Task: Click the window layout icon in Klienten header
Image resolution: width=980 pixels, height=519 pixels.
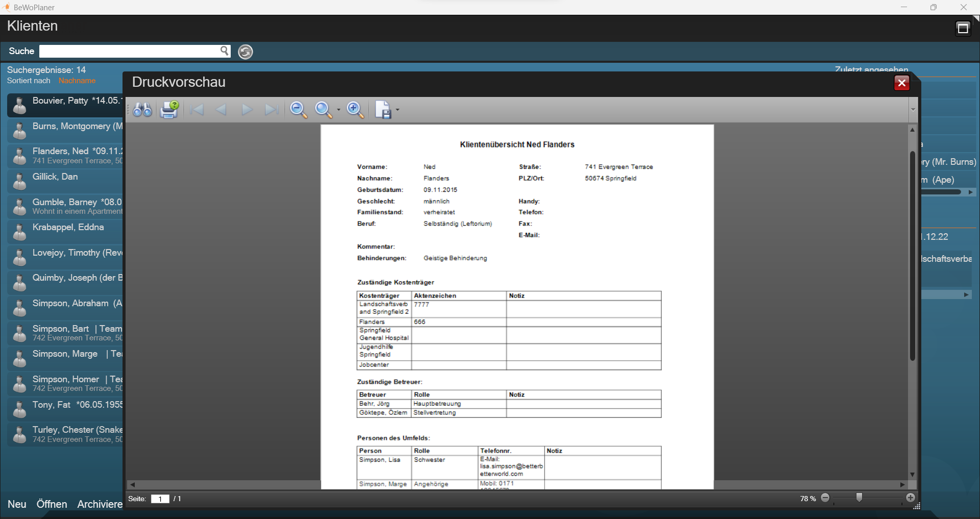Action: pyautogui.click(x=963, y=28)
